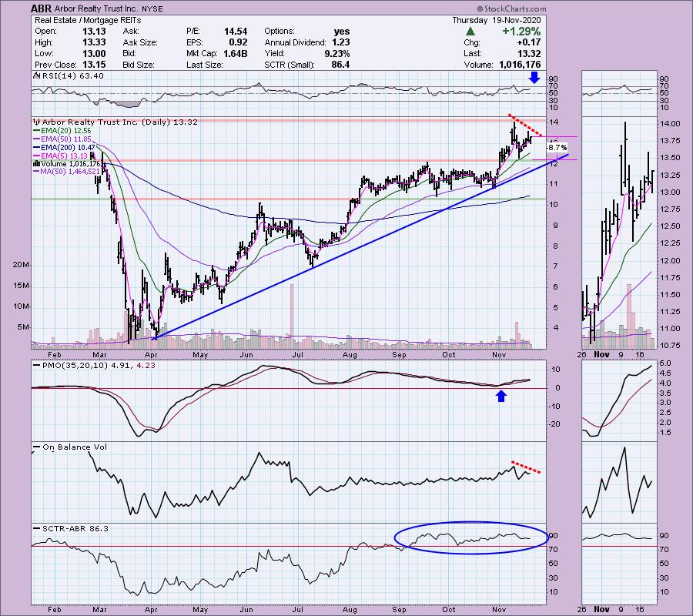Click the Last Size label
The width and height of the screenshot is (693, 616).
205,65
